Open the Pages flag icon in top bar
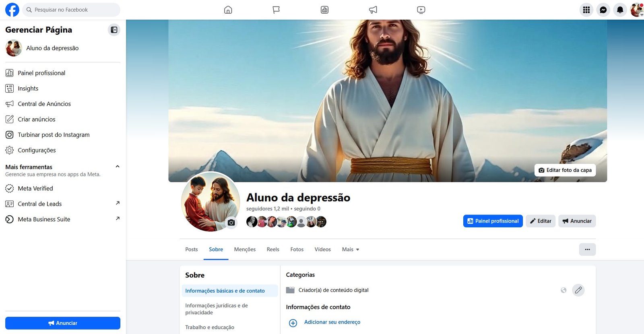The image size is (644, 334). [276, 10]
